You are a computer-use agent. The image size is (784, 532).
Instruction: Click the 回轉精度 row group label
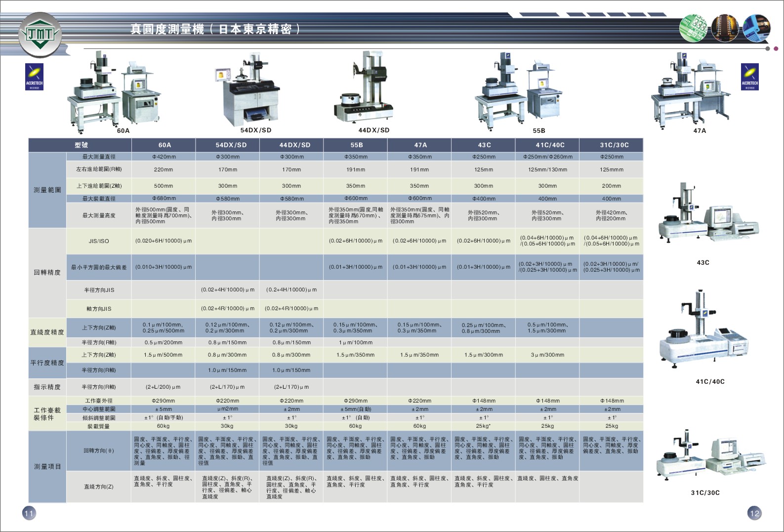coord(47,273)
